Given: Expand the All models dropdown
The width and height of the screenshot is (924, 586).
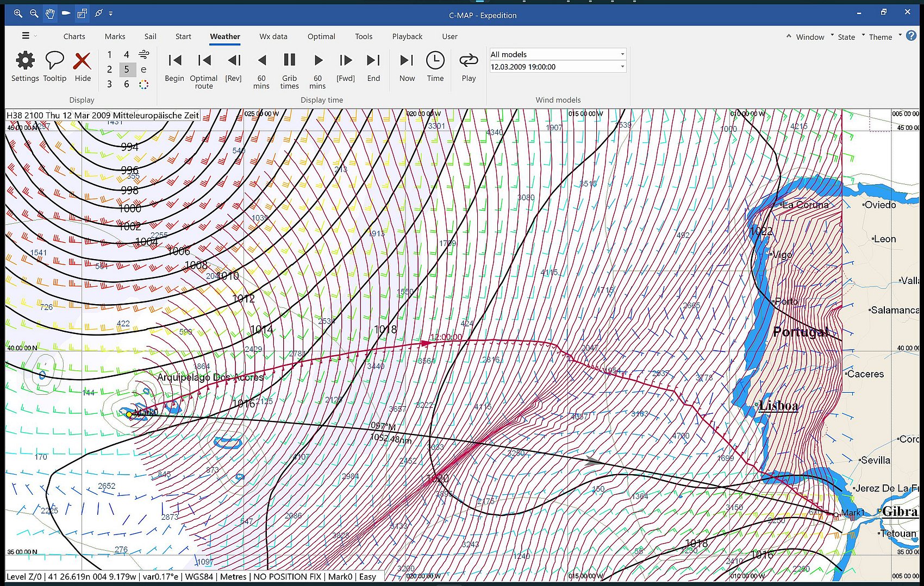Looking at the screenshot, I should click(622, 54).
